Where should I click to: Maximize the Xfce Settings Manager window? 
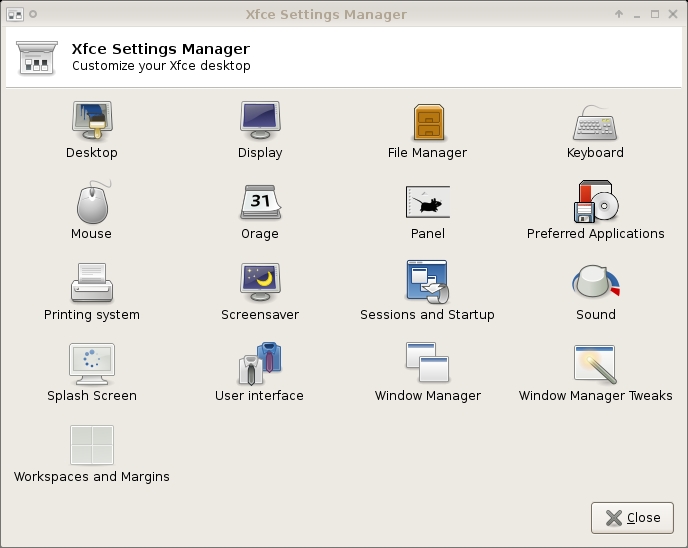click(x=655, y=14)
